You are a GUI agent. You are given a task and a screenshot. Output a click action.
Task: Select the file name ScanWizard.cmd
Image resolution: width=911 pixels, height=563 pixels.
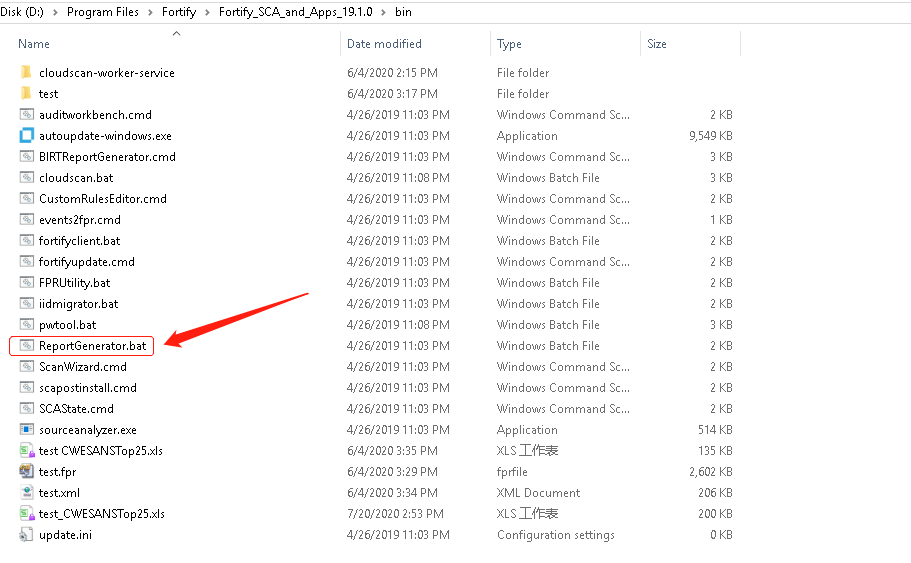83,367
